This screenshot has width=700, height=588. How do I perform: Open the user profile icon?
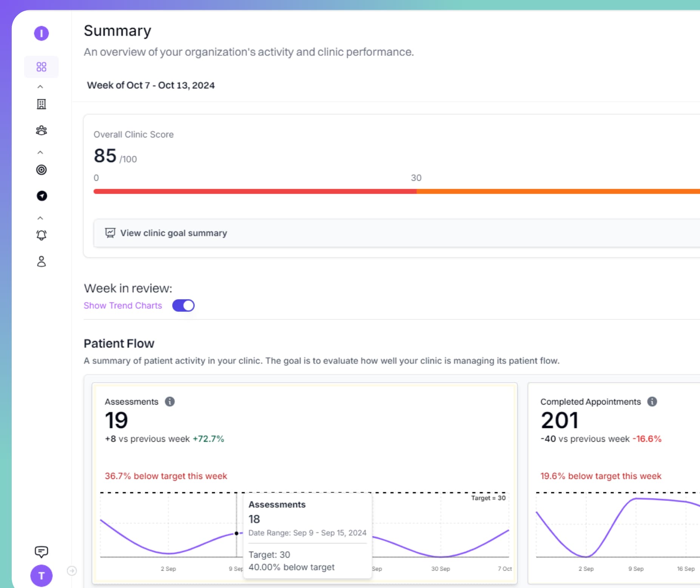42,262
